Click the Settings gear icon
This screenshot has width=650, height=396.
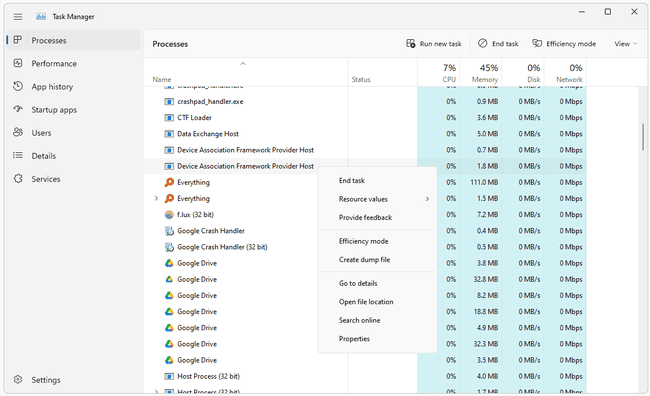coord(18,379)
